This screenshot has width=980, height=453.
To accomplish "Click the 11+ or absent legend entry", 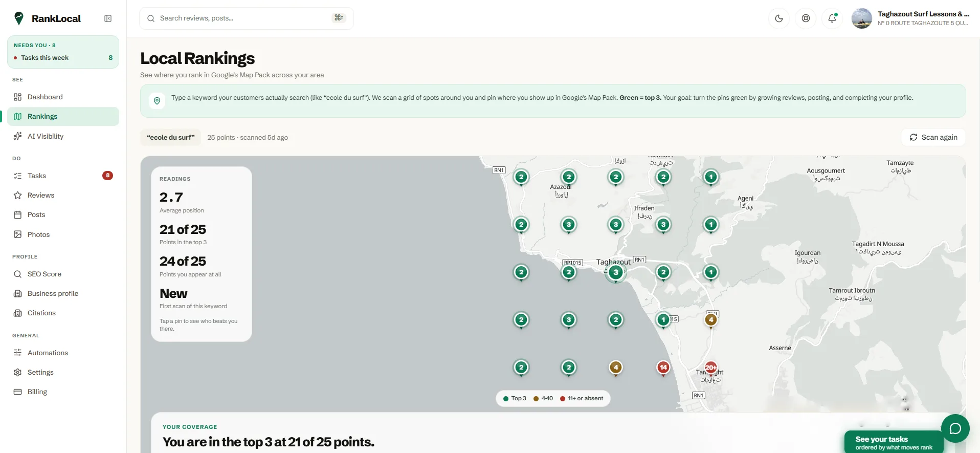I will (x=582, y=398).
